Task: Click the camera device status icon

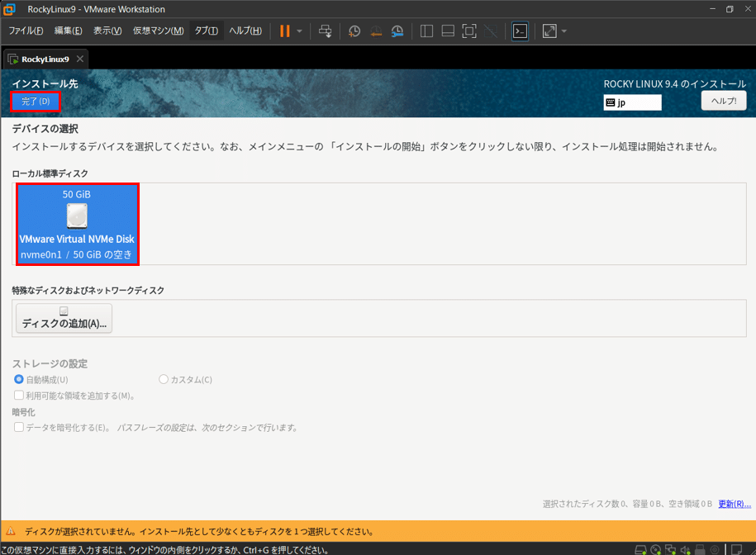Action: 715,550
